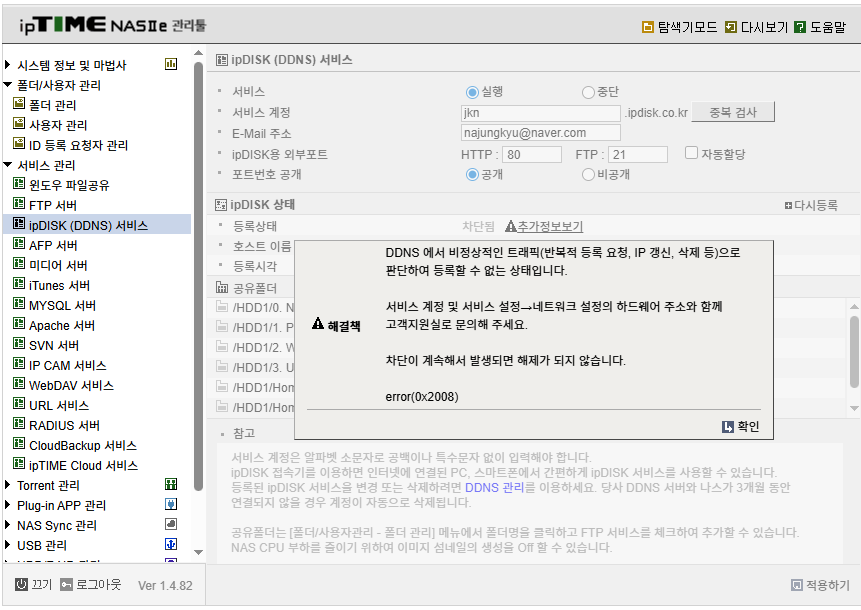
Task: Select the 중단 service radio button
Action: 588,92
